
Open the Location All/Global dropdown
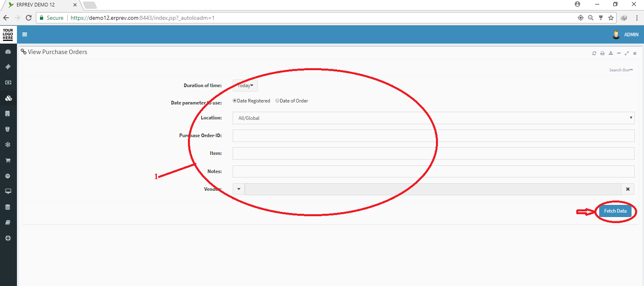(434, 118)
